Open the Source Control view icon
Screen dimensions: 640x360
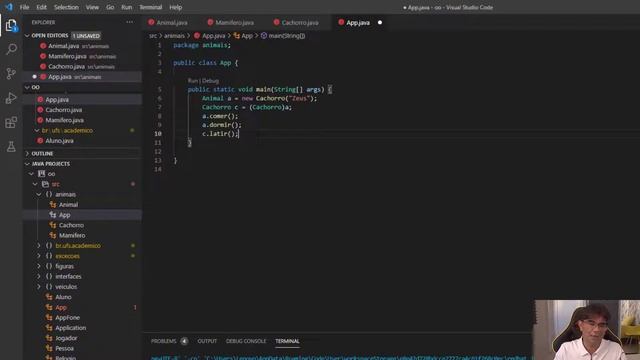[x=11, y=73]
